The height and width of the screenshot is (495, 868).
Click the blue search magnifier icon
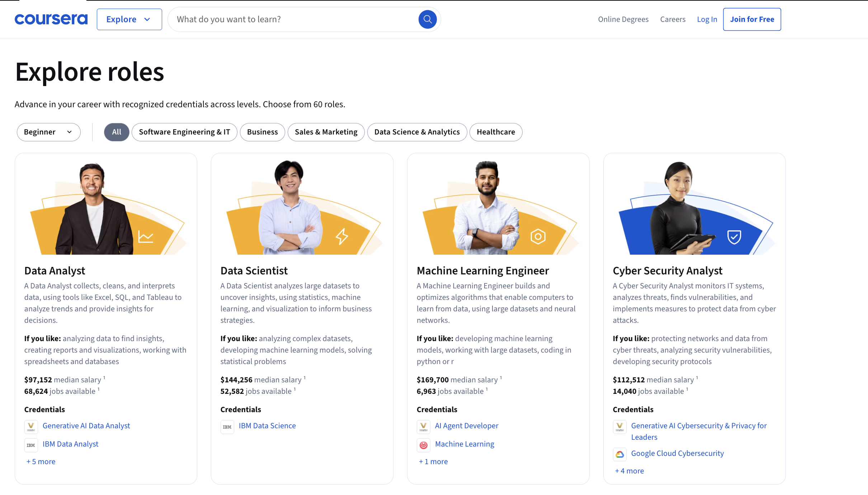[x=427, y=19]
